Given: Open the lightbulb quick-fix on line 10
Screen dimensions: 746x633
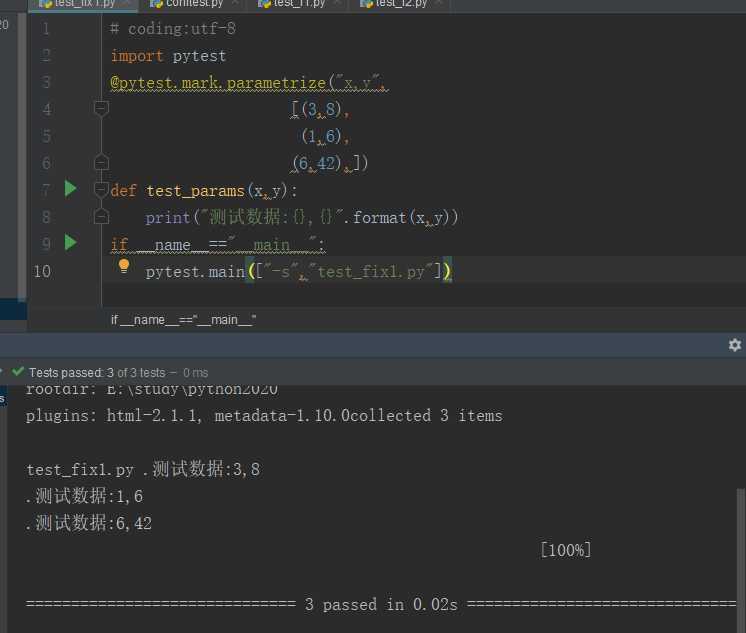Looking at the screenshot, I should pos(124,266).
